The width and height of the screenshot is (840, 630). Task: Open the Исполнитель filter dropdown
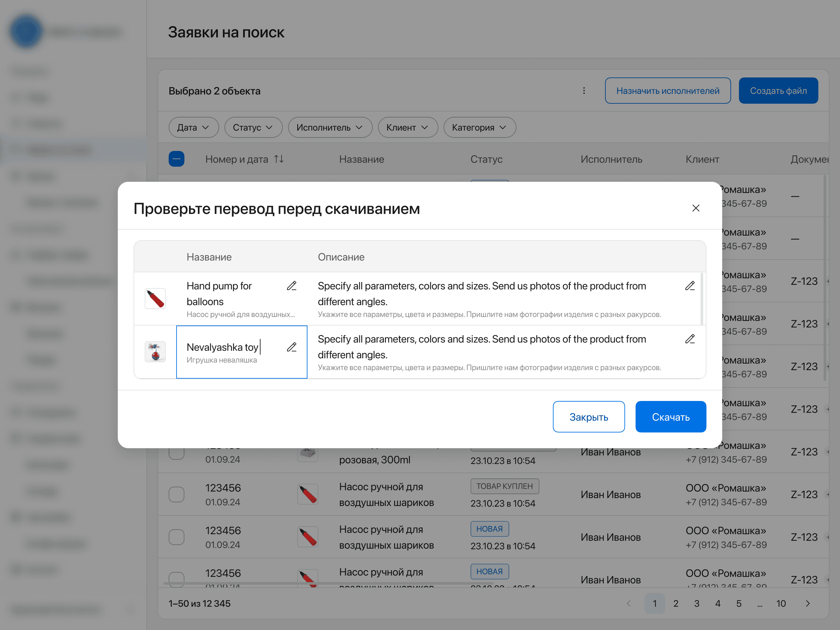(x=330, y=128)
